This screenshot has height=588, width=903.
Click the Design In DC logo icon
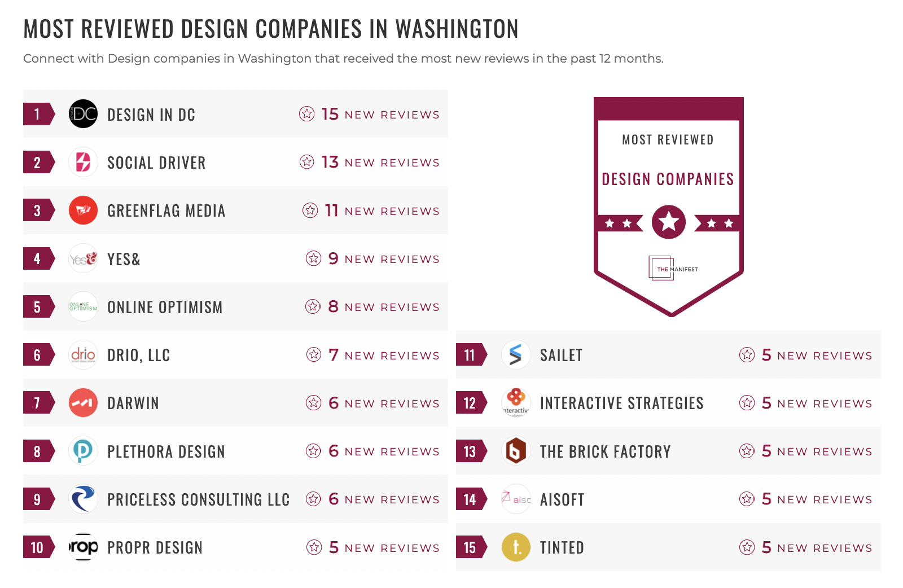83,114
